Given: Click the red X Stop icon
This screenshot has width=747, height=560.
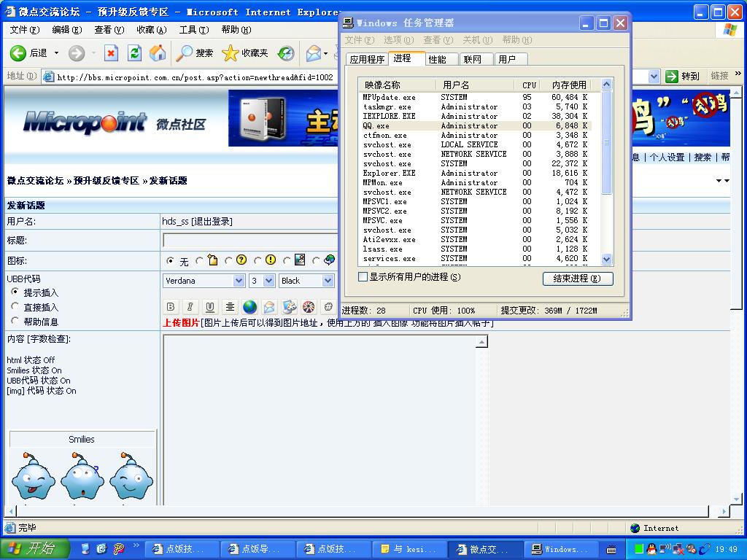Looking at the screenshot, I should [111, 52].
